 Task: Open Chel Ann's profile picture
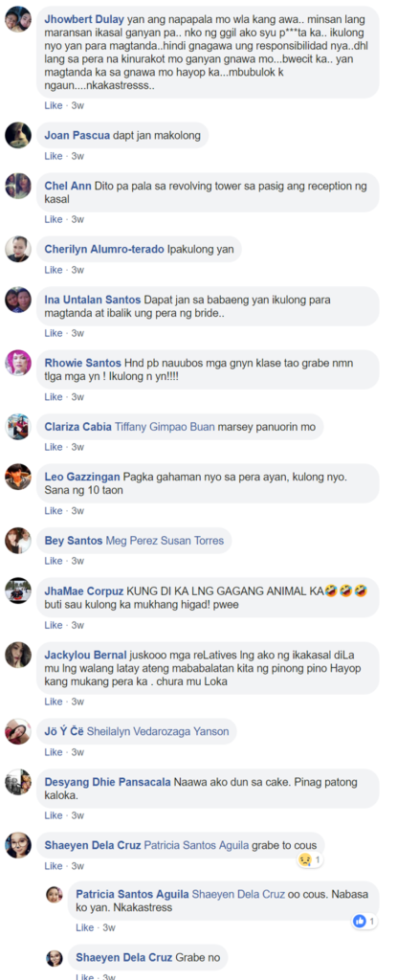(18, 187)
